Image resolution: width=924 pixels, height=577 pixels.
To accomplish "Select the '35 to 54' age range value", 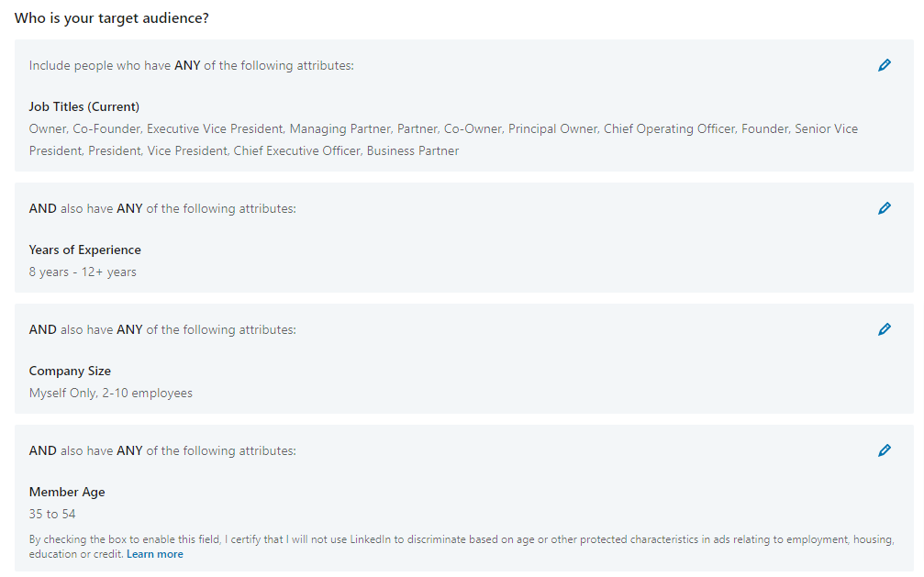I will 52,514.
